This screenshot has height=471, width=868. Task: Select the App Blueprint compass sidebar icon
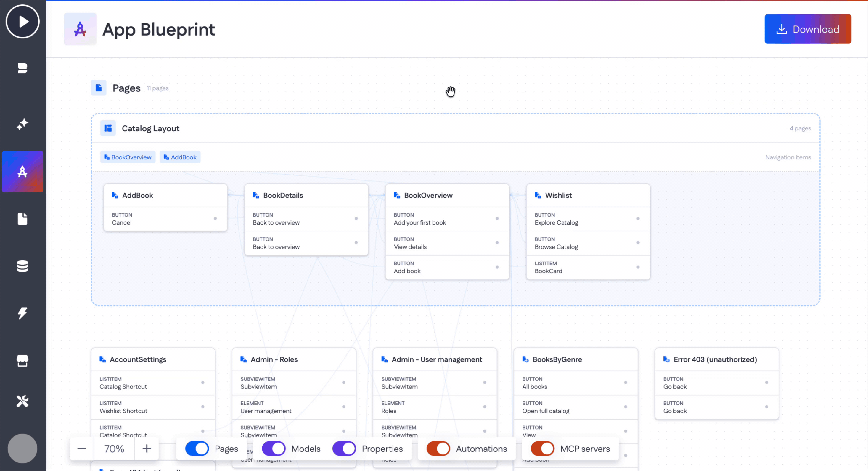(22, 172)
